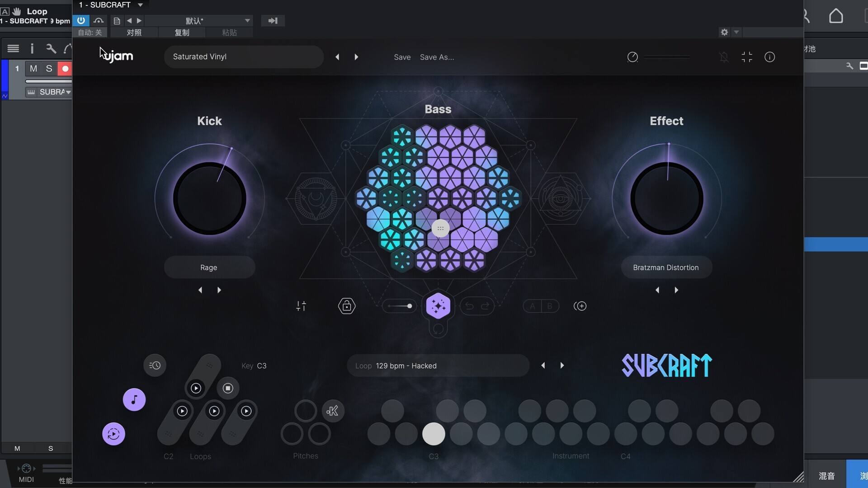Screen dimensions: 868x488
Task: Select previous effect type
Action: click(657, 290)
